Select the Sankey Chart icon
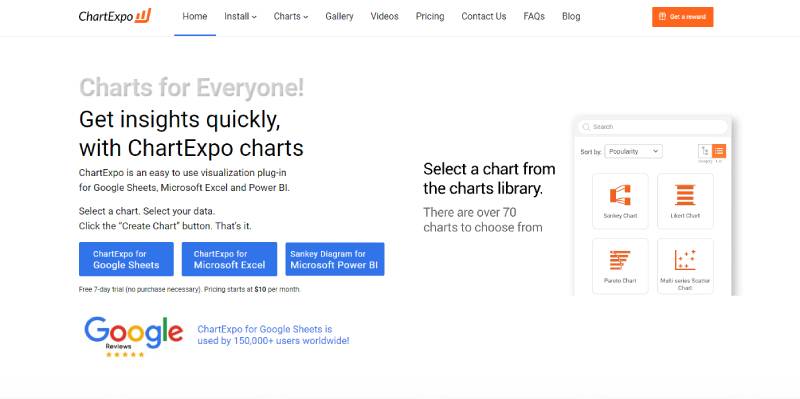This screenshot has width=800, height=399. 620,195
